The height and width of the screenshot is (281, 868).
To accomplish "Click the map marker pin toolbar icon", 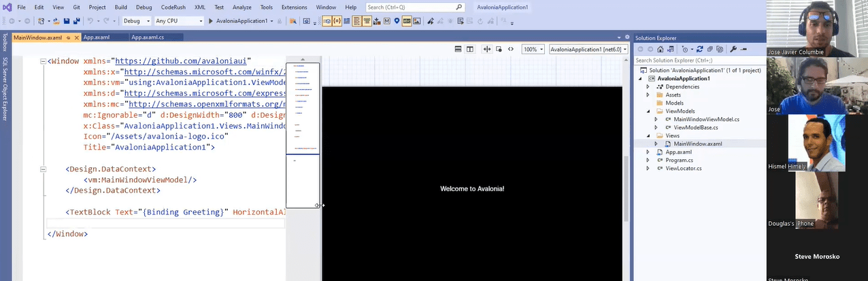I will tap(395, 21).
